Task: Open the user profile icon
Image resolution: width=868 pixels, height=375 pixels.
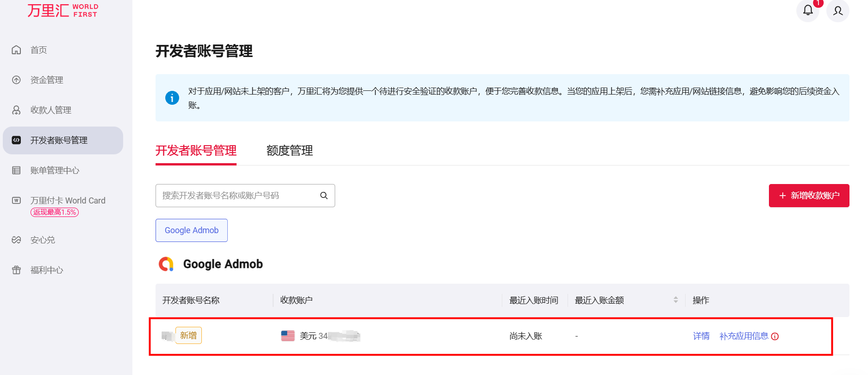Action: pyautogui.click(x=837, y=10)
